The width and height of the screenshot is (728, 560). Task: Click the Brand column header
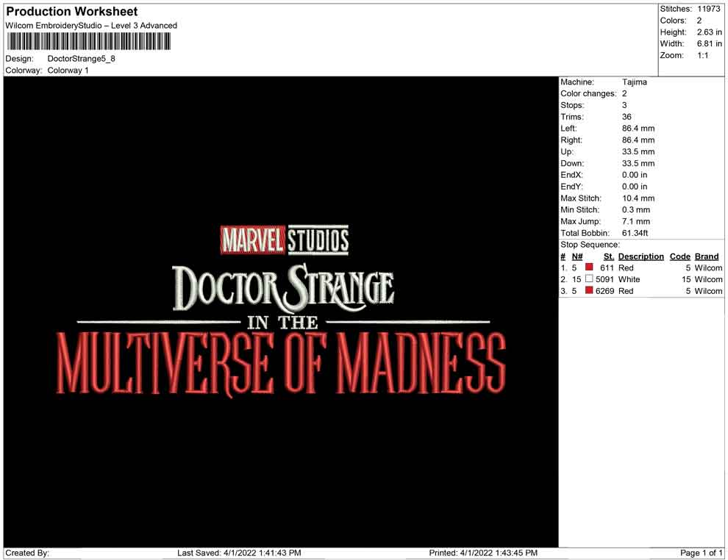pyautogui.click(x=707, y=256)
